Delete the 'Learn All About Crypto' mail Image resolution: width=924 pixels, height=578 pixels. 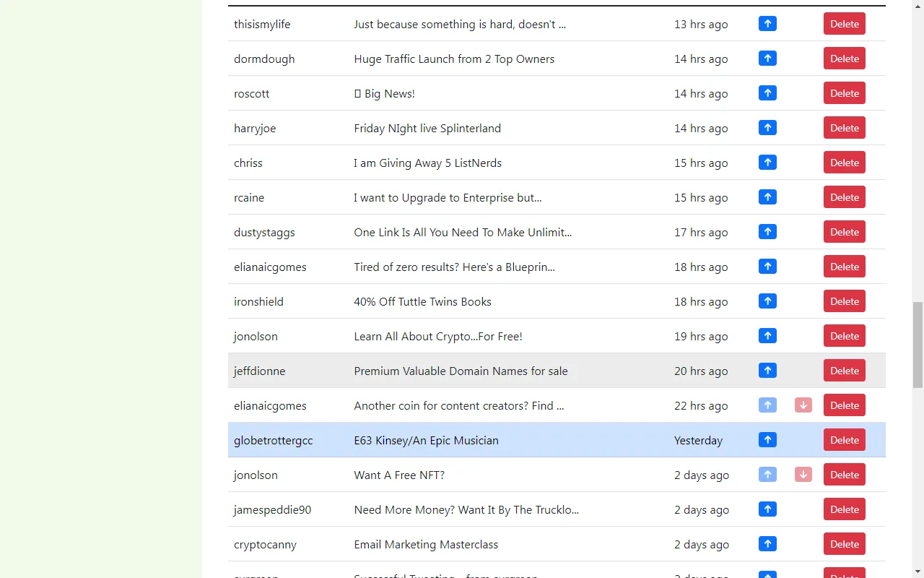pos(844,336)
